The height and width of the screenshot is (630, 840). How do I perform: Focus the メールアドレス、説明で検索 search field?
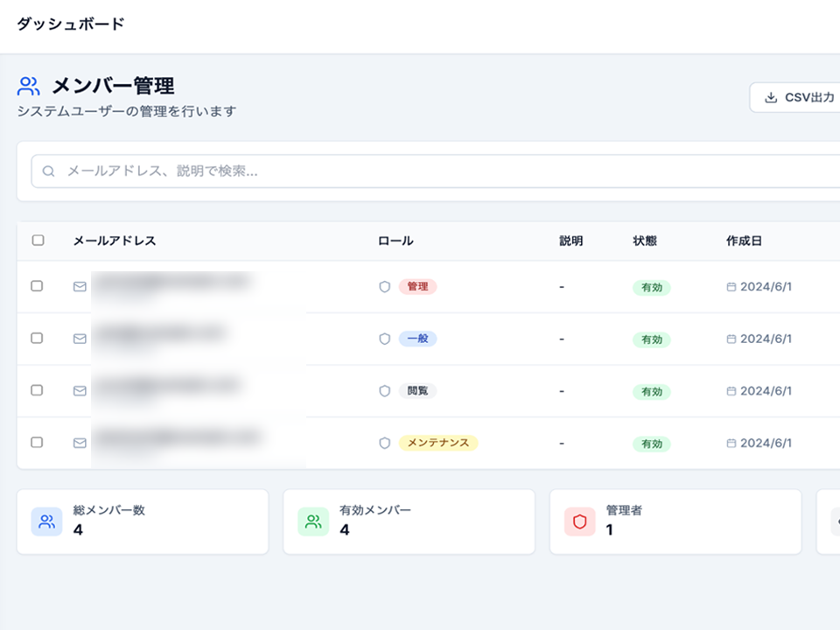tap(437, 171)
